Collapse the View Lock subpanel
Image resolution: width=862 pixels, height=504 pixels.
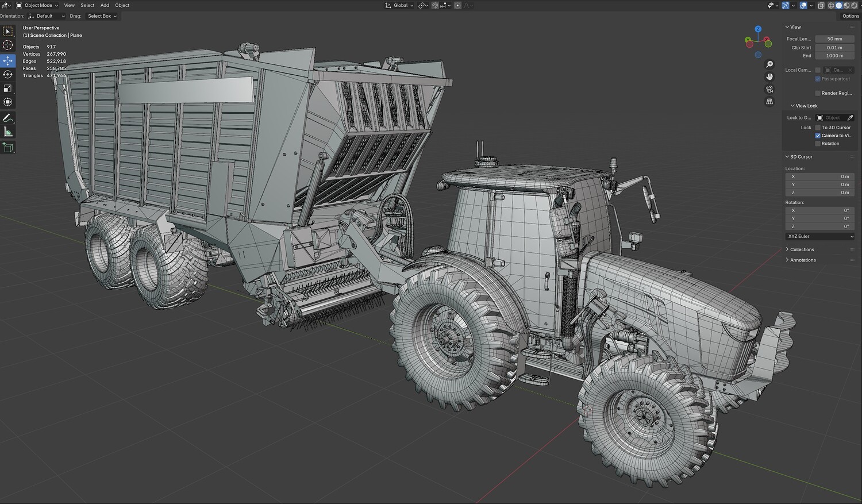(x=804, y=106)
